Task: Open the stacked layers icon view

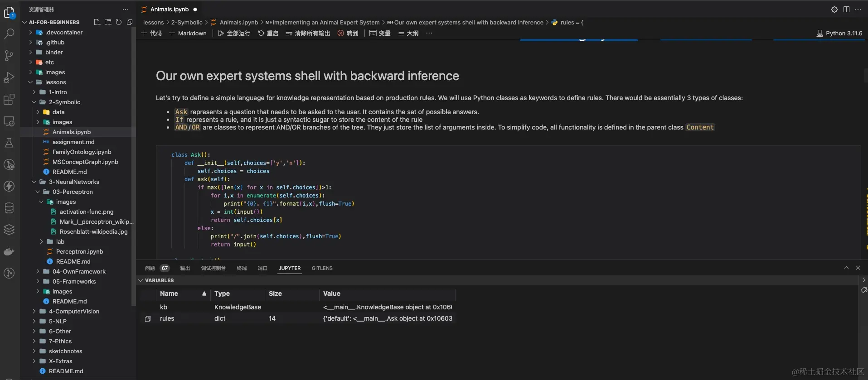Action: pyautogui.click(x=9, y=230)
